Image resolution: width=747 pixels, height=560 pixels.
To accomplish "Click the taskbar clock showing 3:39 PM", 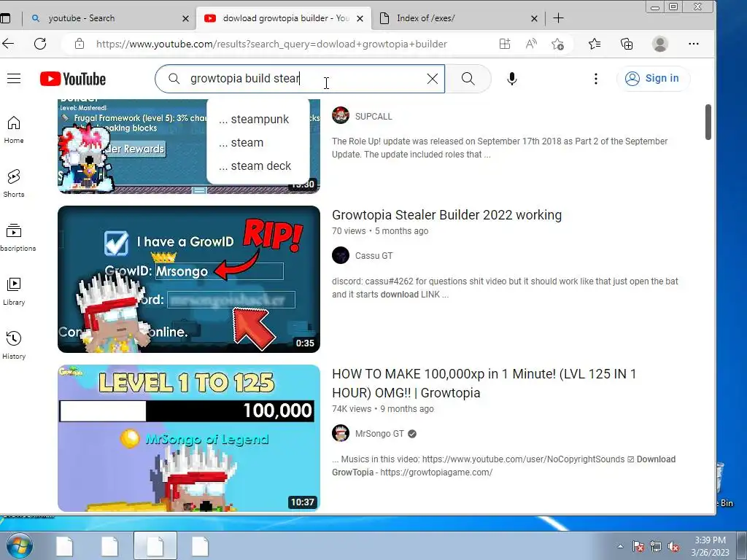I will pyautogui.click(x=711, y=546).
